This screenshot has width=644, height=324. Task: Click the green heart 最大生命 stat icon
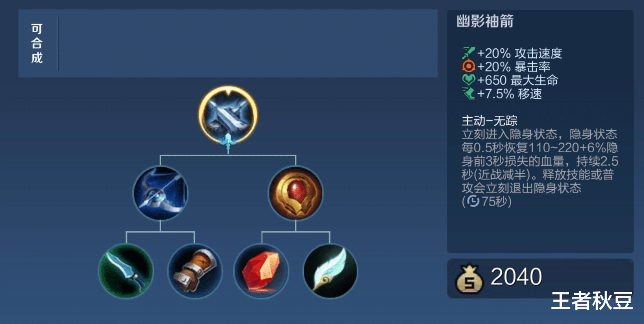469,80
